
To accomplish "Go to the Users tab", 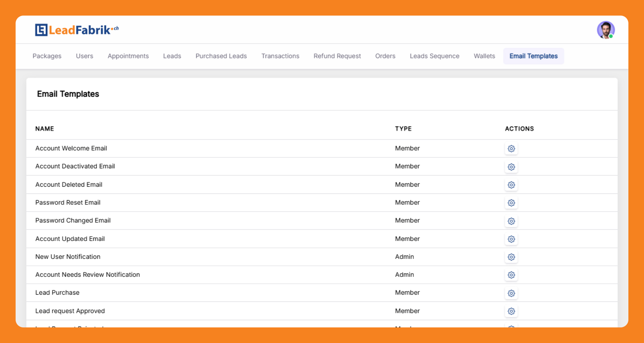I will [84, 56].
